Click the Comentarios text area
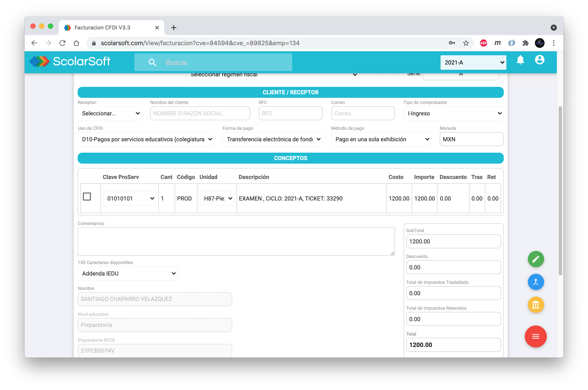The height and width of the screenshot is (390, 588). pyautogui.click(x=236, y=241)
